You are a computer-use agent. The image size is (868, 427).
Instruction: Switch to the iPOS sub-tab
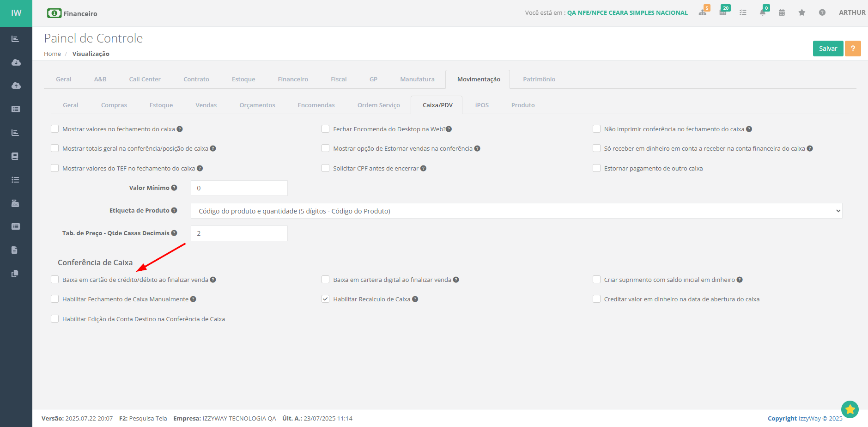click(x=482, y=105)
